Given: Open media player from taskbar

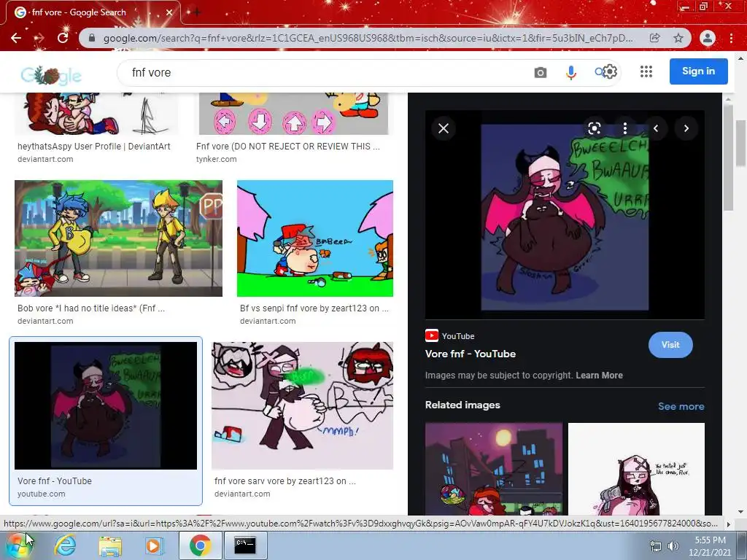Looking at the screenshot, I should pos(155,545).
